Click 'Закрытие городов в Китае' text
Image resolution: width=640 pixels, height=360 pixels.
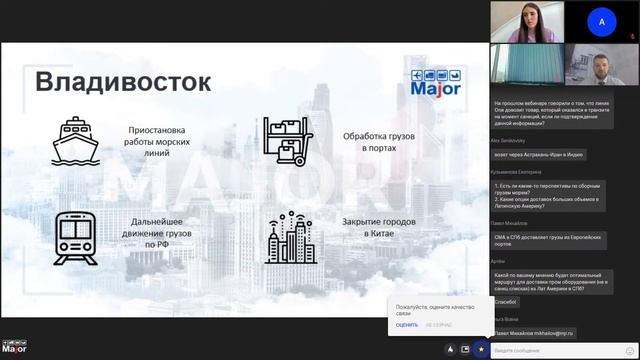click(x=379, y=227)
